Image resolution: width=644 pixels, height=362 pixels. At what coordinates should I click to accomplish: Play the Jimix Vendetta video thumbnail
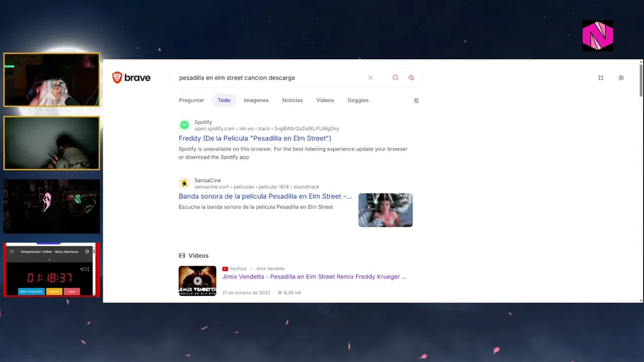(x=197, y=281)
